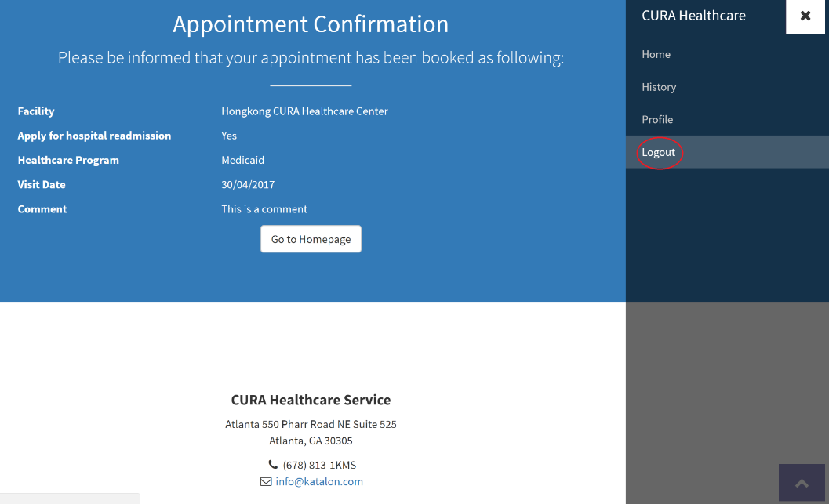Click the scroll-to-top arrow button
The height and width of the screenshot is (504, 829).
click(802, 483)
